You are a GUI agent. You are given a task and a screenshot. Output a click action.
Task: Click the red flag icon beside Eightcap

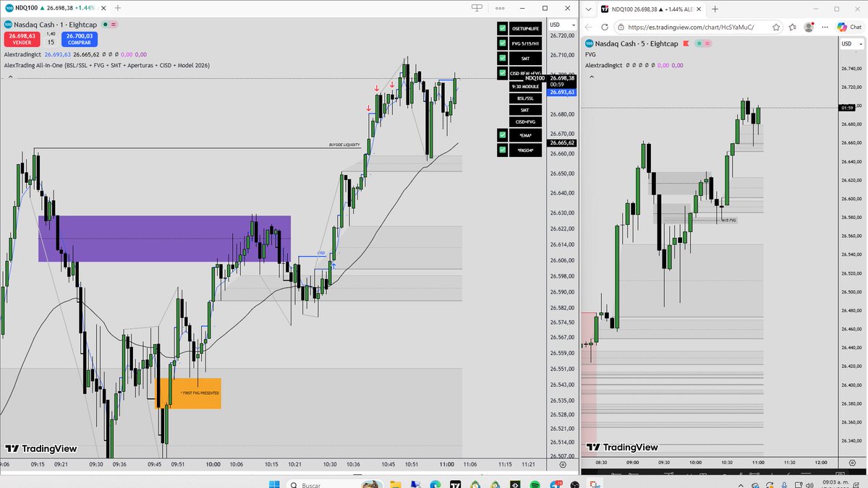[x=686, y=43]
